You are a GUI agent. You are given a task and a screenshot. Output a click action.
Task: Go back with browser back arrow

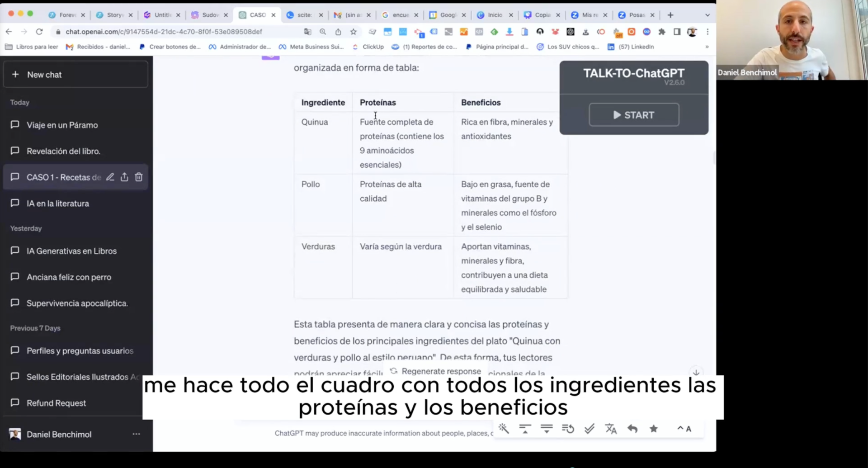(x=9, y=32)
